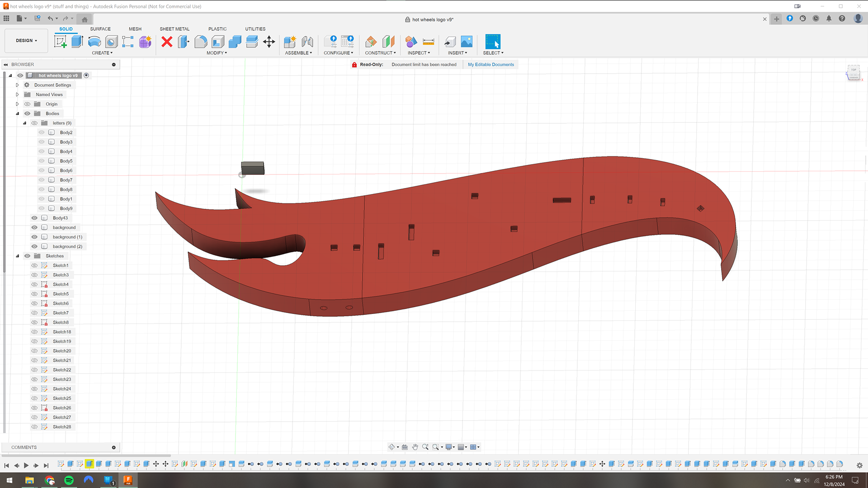The width and height of the screenshot is (868, 488).
Task: Switch to the PLASTIC tab
Action: click(x=217, y=29)
